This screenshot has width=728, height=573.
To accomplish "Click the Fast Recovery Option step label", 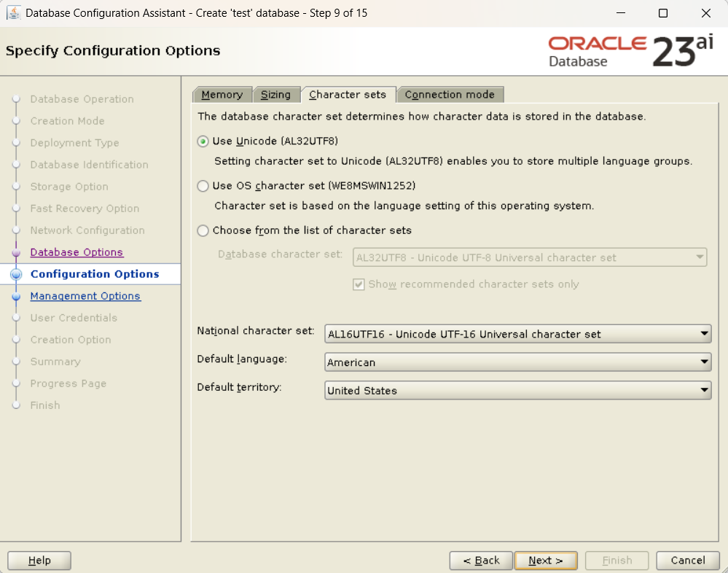I will [x=85, y=208].
